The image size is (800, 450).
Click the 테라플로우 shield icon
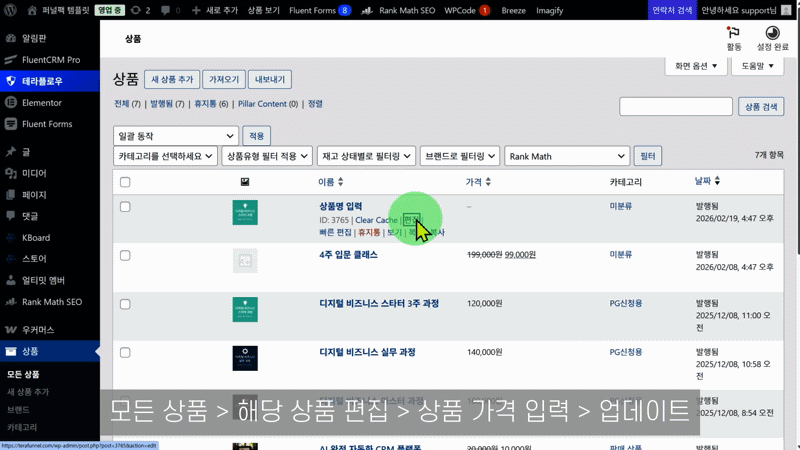point(11,81)
